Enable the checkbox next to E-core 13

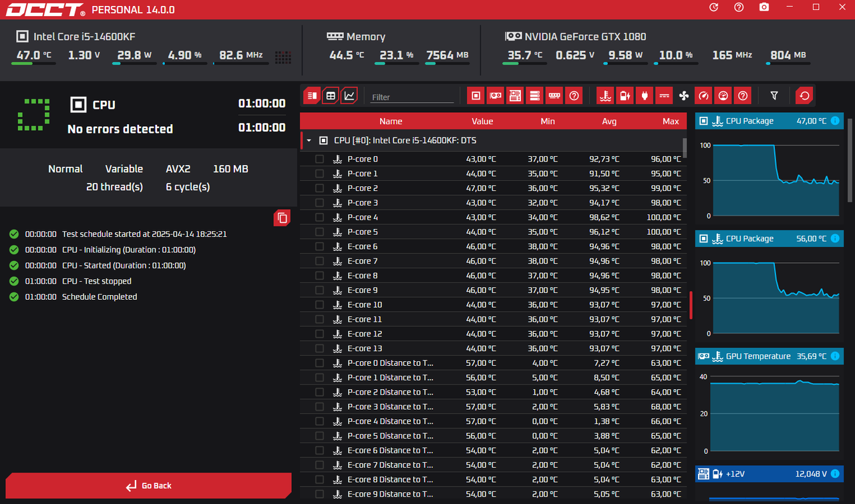point(319,348)
